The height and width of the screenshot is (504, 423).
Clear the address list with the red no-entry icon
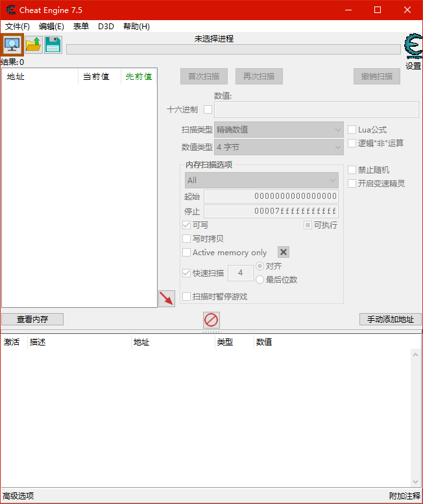point(211,320)
